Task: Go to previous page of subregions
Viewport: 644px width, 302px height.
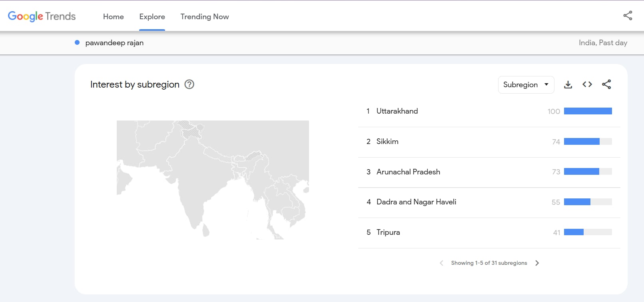Action: click(x=441, y=263)
